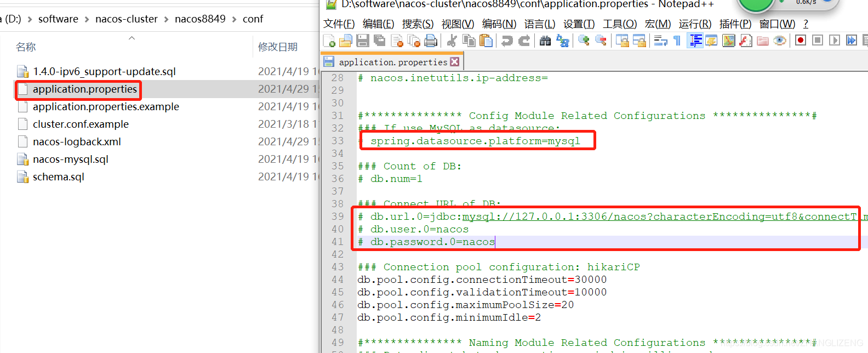Screen dimensions: 868x353
Task: Stop macro recording square button
Action: click(818, 41)
